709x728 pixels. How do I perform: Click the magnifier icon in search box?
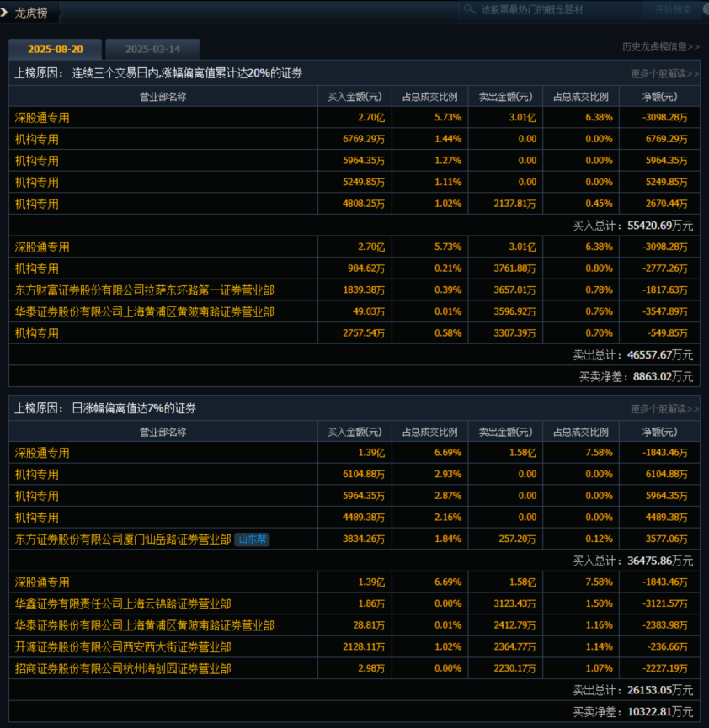(470, 10)
